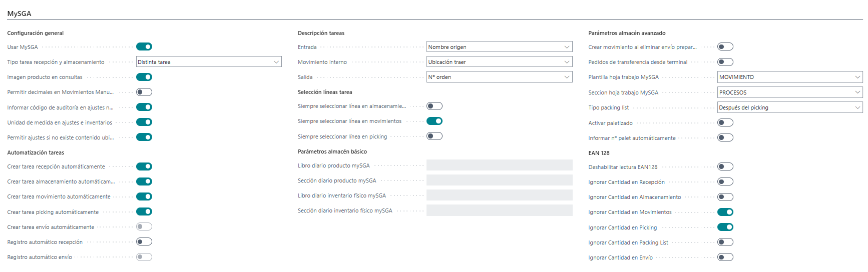Open Seccion hoja trabajo MySGA dropdown

tap(790, 92)
